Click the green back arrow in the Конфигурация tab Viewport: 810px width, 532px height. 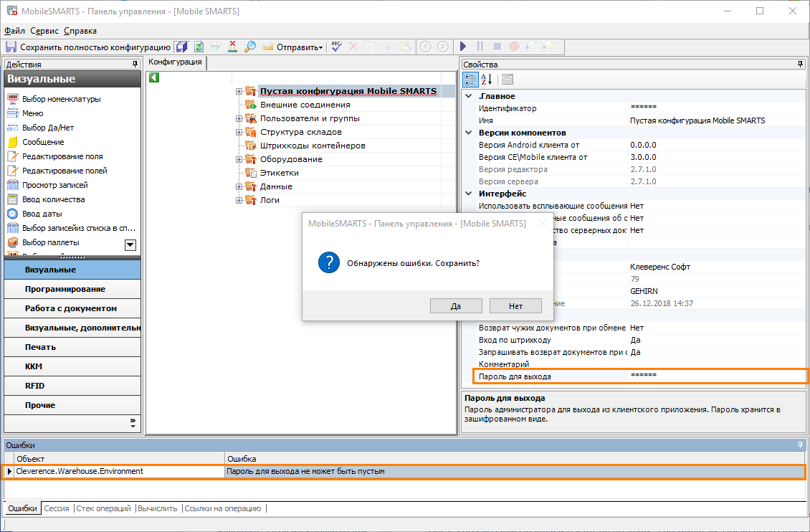(154, 77)
